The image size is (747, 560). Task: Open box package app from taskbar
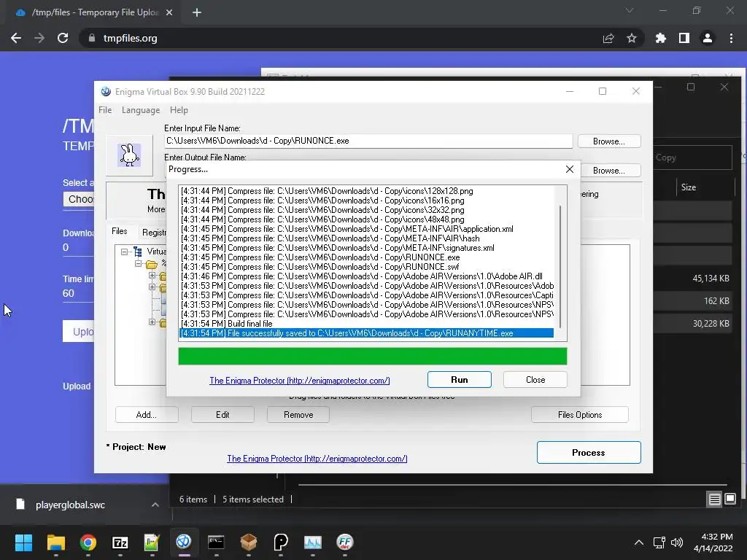coord(248,542)
